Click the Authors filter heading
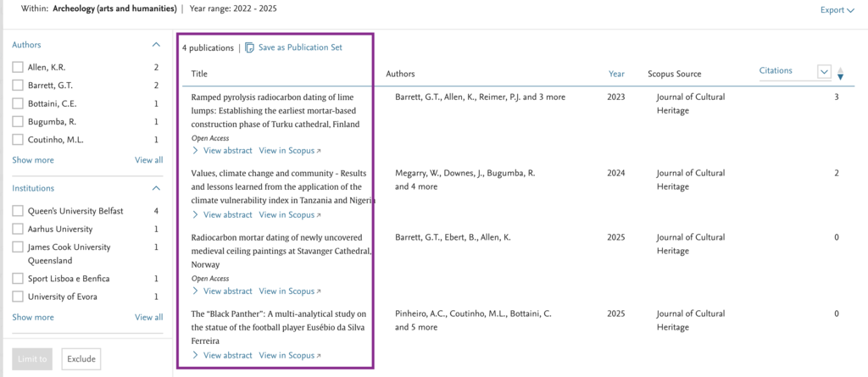The image size is (868, 377). 26,45
